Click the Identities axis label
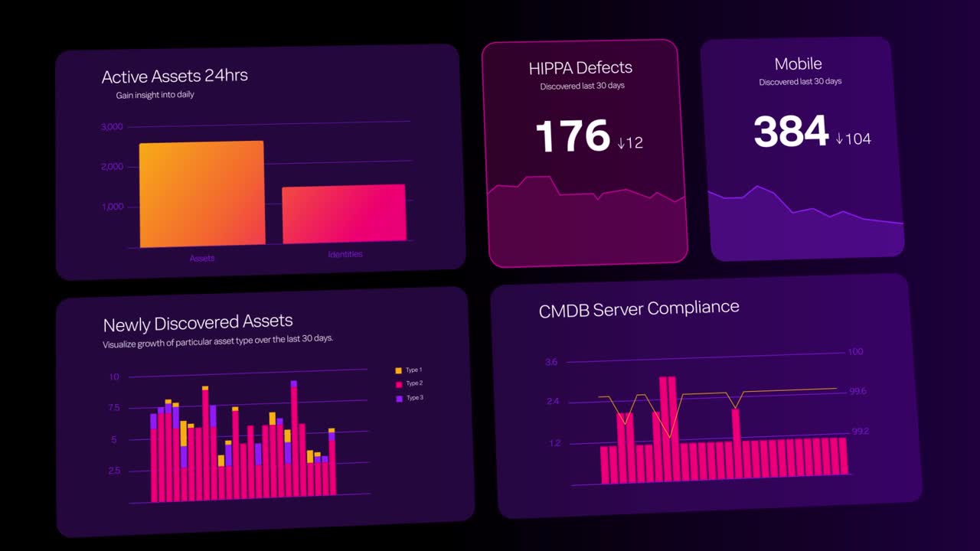Image resolution: width=980 pixels, height=551 pixels. pyautogui.click(x=345, y=254)
